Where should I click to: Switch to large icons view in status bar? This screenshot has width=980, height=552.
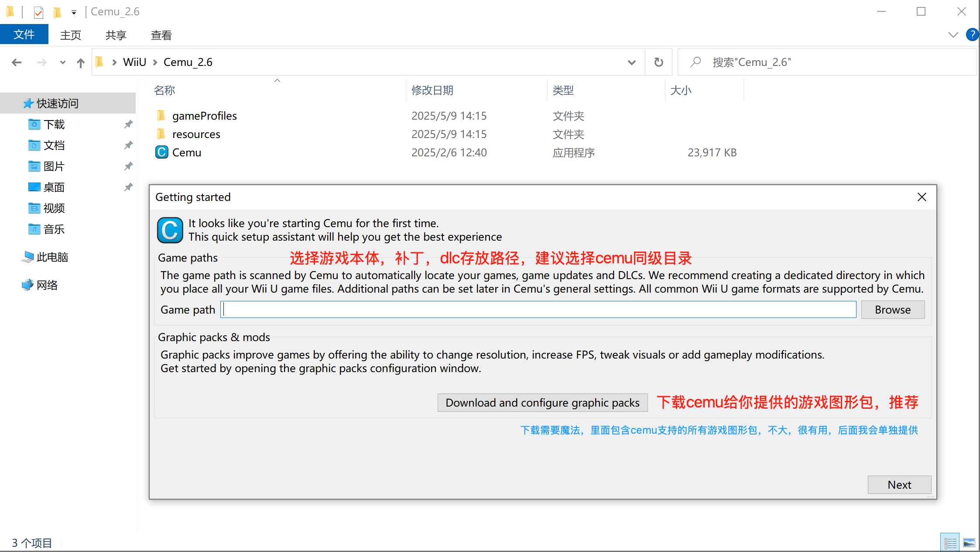click(x=969, y=543)
